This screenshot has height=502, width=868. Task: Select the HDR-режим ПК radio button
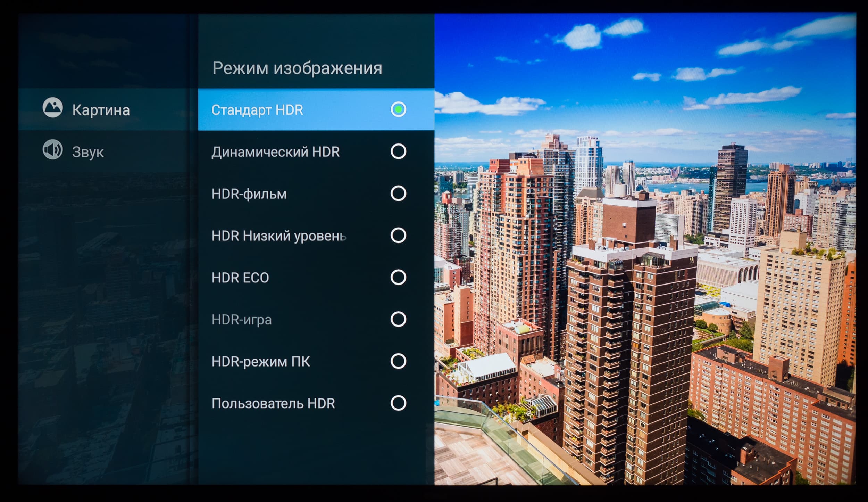(398, 361)
